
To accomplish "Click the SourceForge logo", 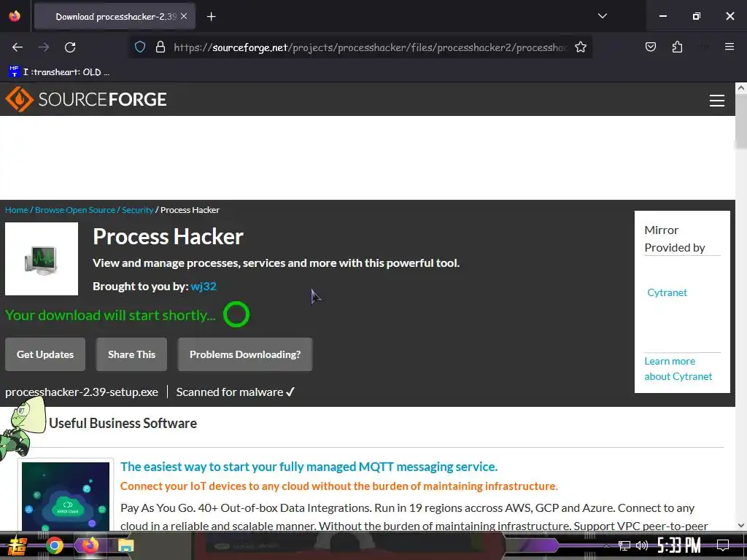I will [x=86, y=99].
